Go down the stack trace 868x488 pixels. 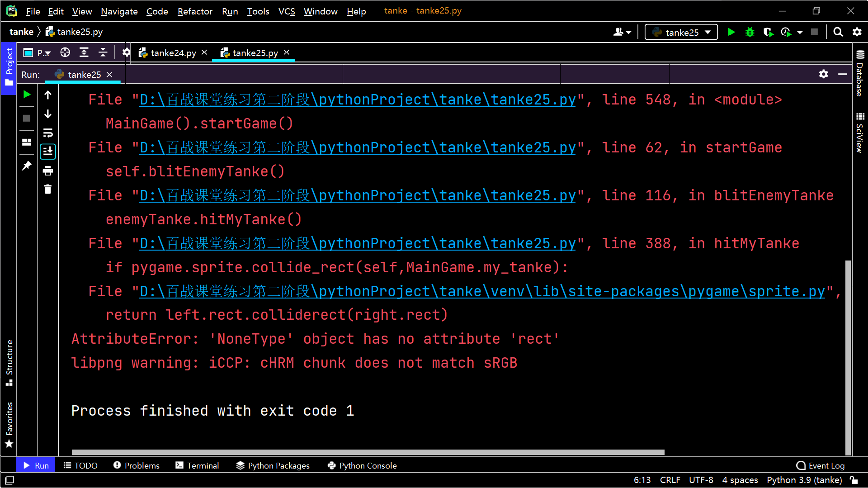click(48, 114)
